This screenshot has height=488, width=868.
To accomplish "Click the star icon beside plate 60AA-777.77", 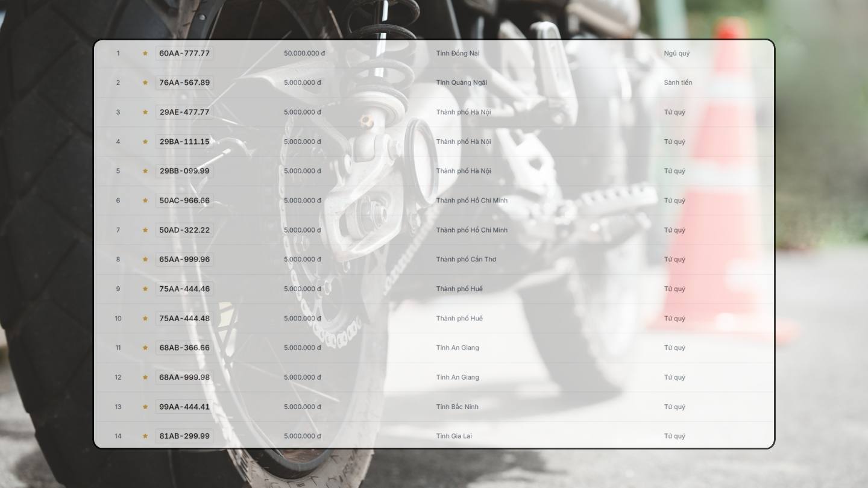I will coord(145,53).
